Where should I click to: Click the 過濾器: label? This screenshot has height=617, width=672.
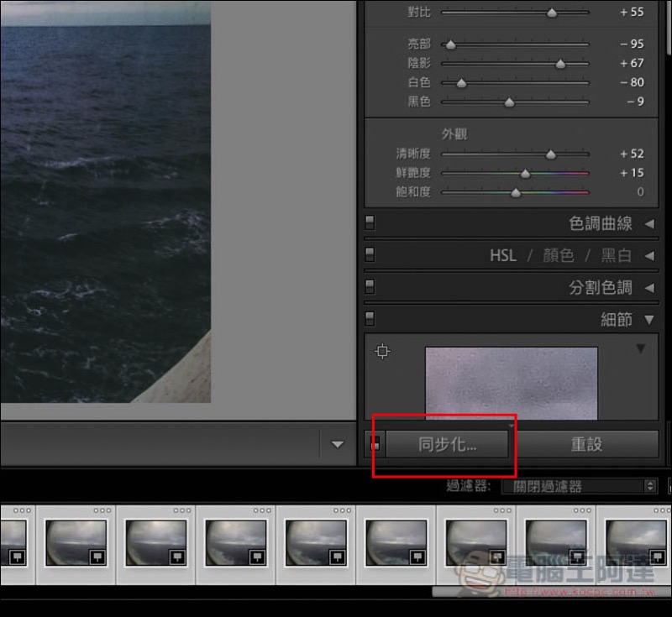(x=468, y=486)
